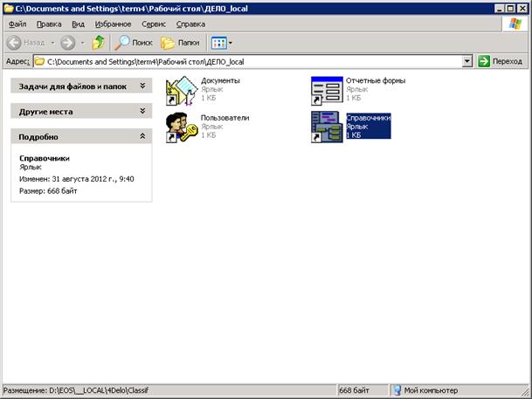Screen dimensions: 532x399
Task: Click the forward arrow navigation button
Action: coord(68,43)
